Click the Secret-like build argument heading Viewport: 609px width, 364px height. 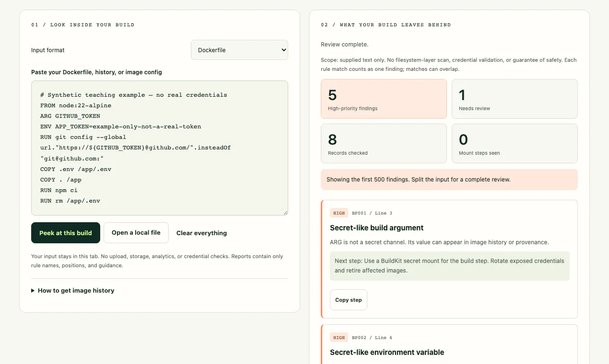[x=377, y=228]
